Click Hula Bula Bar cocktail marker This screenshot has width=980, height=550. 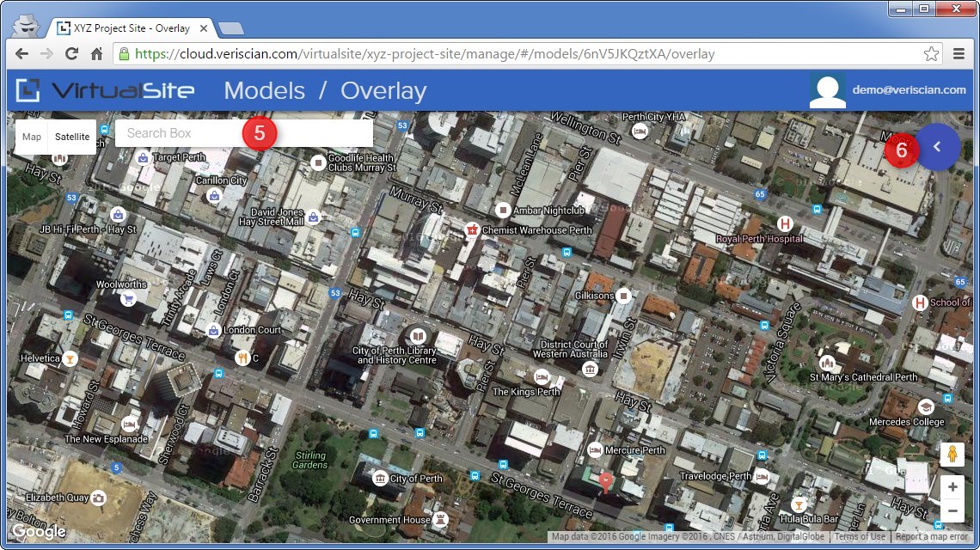tap(798, 504)
